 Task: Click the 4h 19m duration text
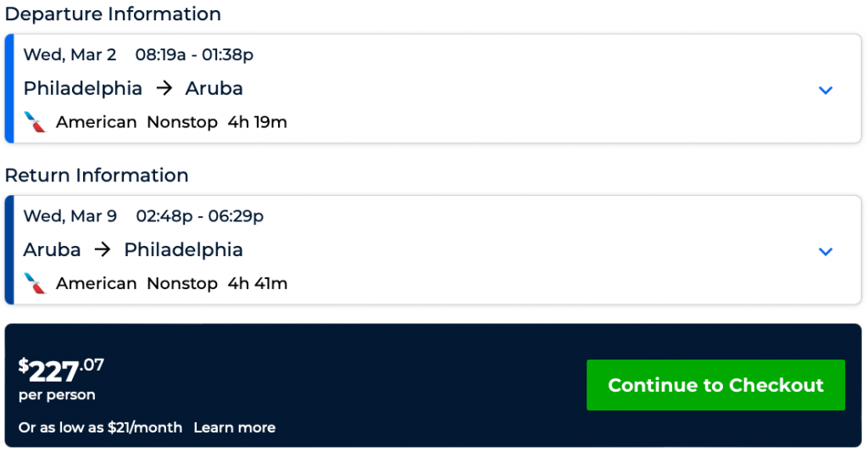pyautogui.click(x=257, y=122)
